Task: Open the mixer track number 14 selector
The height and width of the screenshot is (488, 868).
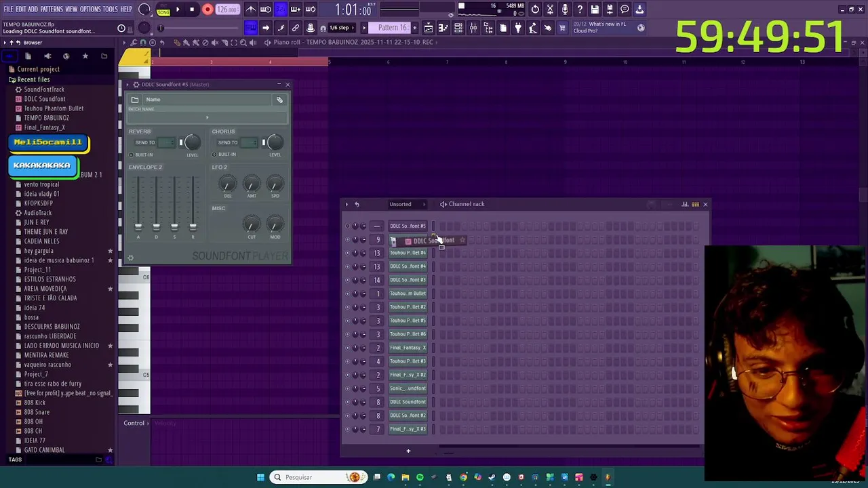Action: [x=377, y=280]
